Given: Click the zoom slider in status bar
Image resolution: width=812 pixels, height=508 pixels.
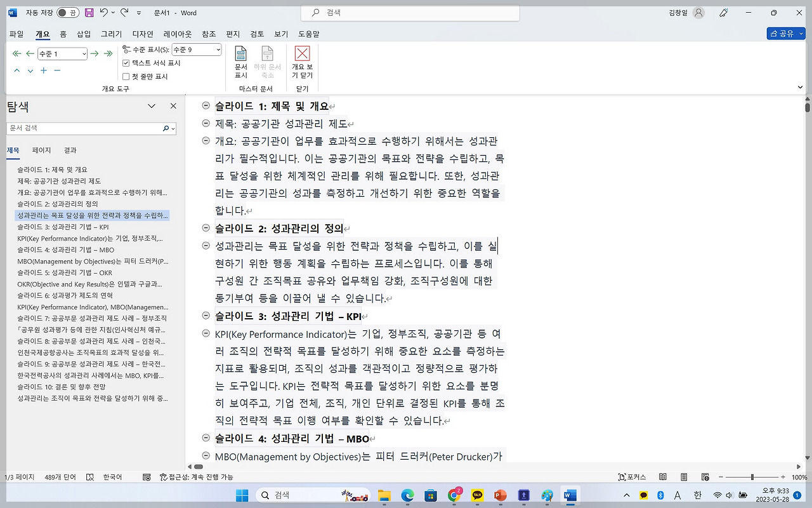Looking at the screenshot, I should coord(752,477).
